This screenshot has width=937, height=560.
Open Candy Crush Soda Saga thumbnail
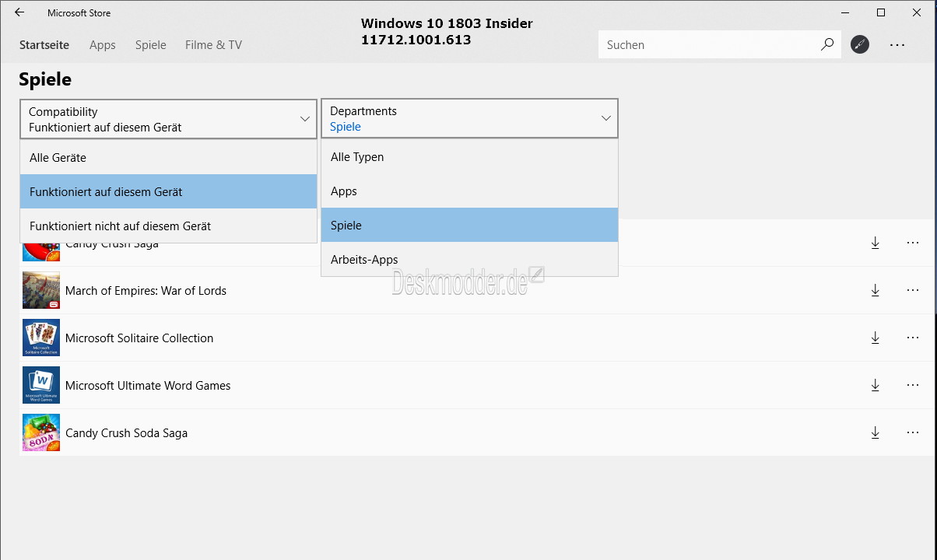pos(41,432)
